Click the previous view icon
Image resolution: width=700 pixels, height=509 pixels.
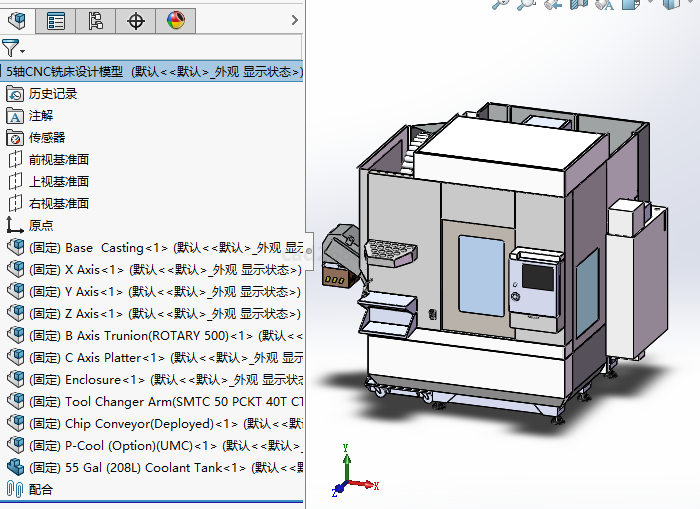pos(551,4)
